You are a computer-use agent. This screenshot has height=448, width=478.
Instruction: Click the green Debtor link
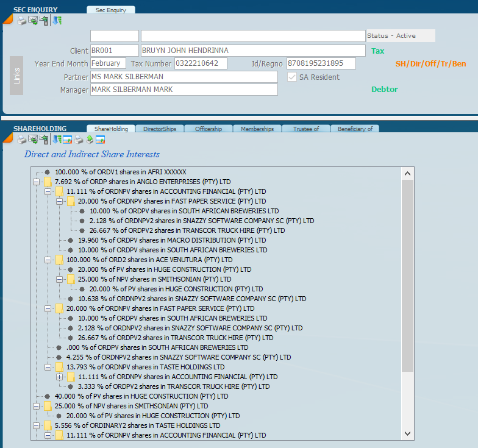click(x=384, y=90)
